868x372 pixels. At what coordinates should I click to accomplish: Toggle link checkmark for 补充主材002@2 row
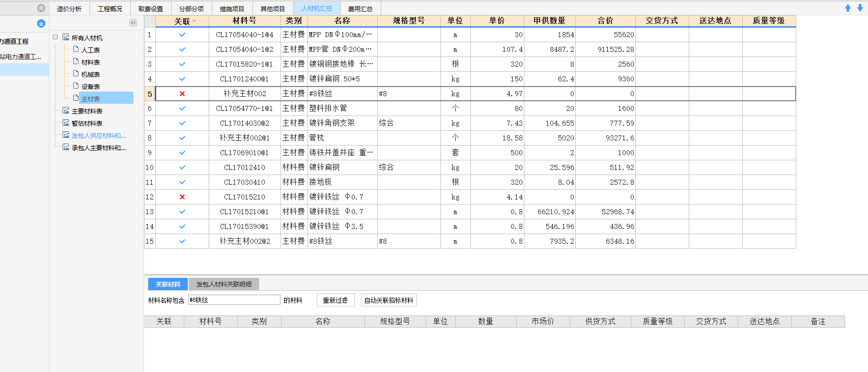click(182, 241)
